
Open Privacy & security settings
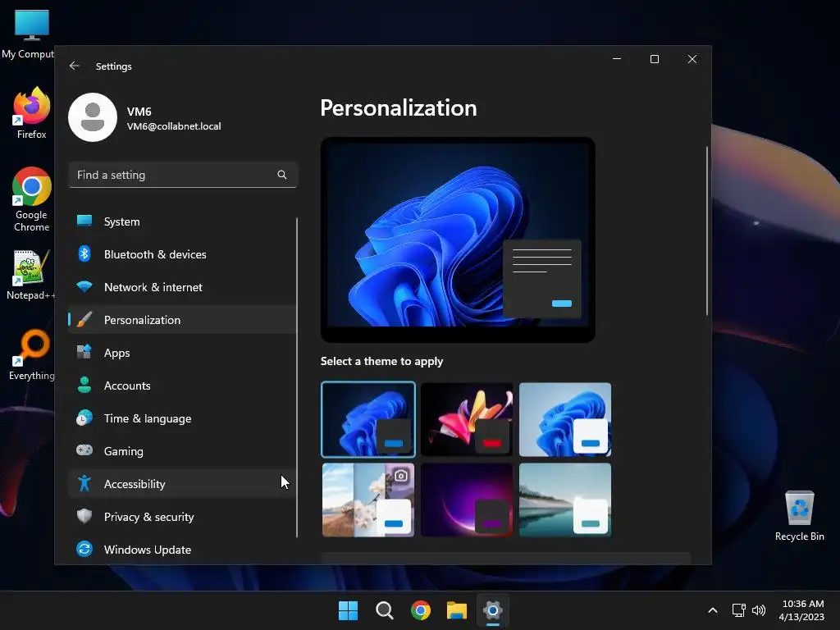point(182,517)
